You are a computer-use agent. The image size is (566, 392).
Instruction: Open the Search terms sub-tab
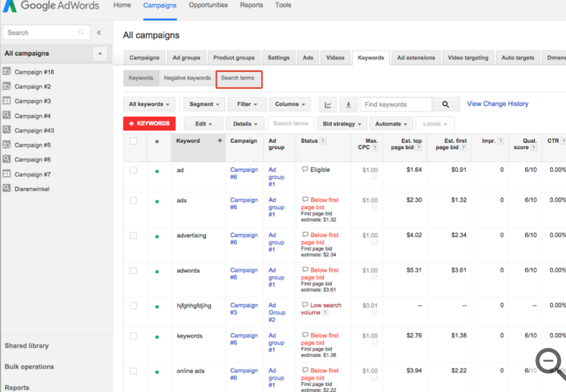238,78
